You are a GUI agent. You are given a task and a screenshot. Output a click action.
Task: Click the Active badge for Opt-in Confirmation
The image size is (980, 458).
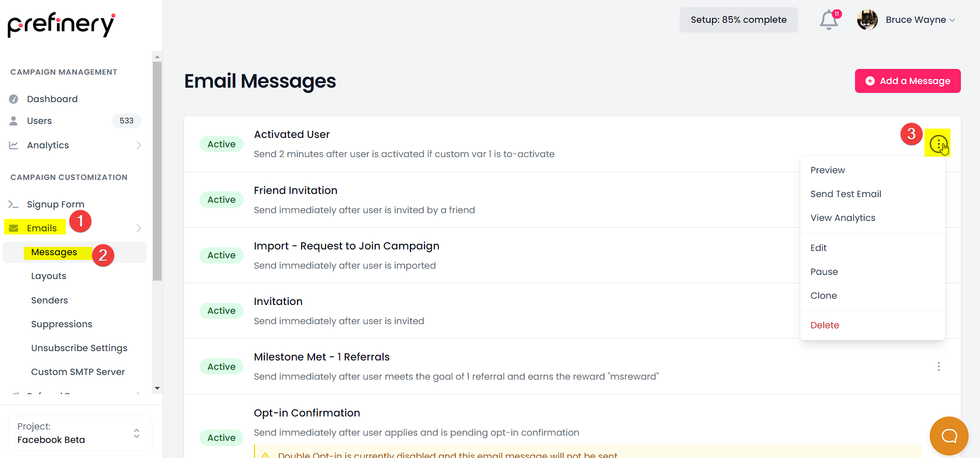click(x=221, y=438)
